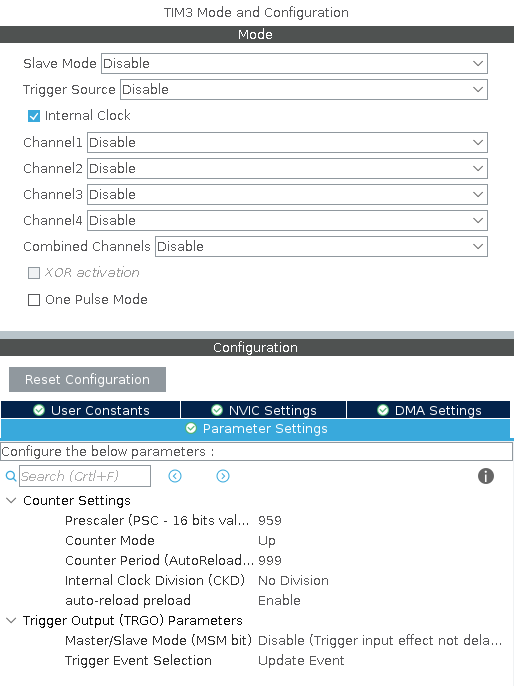Select Counter Period value 999
The width and height of the screenshot is (514, 686).
coord(270,560)
